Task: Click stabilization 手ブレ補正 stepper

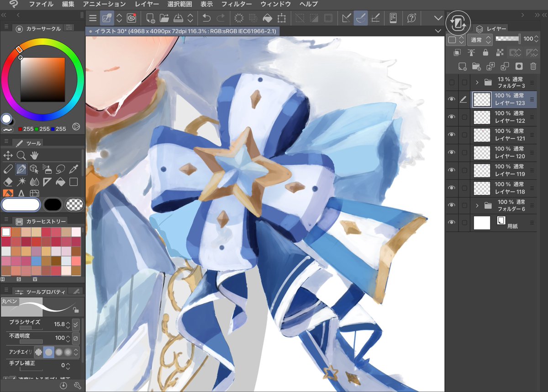Action: (68, 366)
